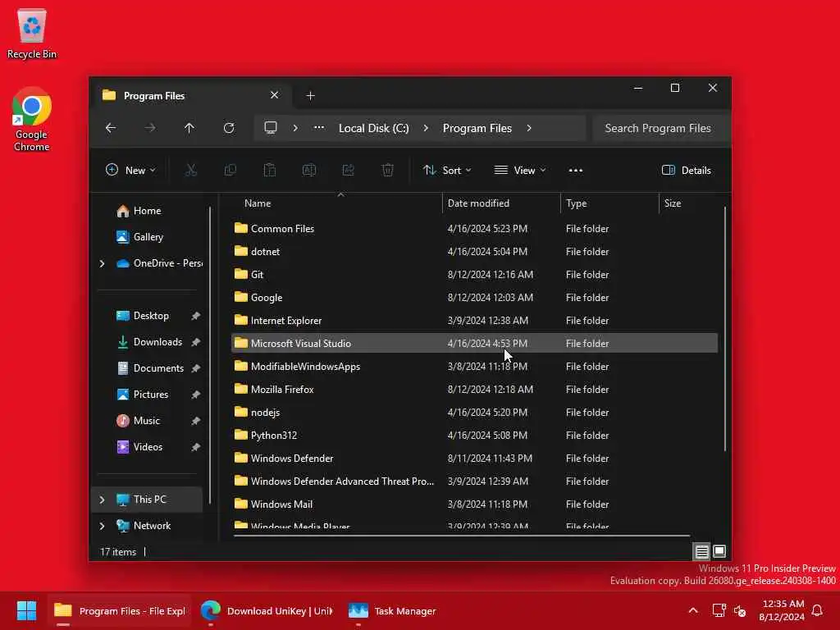Add a new File Explorer tab
840x630 pixels.
coord(310,95)
